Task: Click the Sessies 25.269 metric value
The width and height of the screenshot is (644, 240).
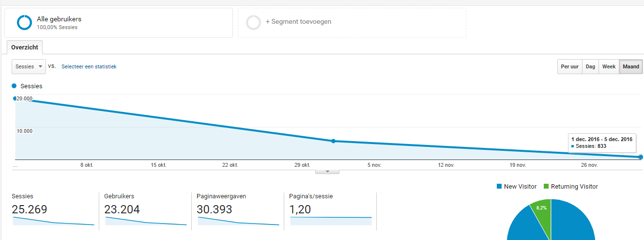Action: (30, 209)
